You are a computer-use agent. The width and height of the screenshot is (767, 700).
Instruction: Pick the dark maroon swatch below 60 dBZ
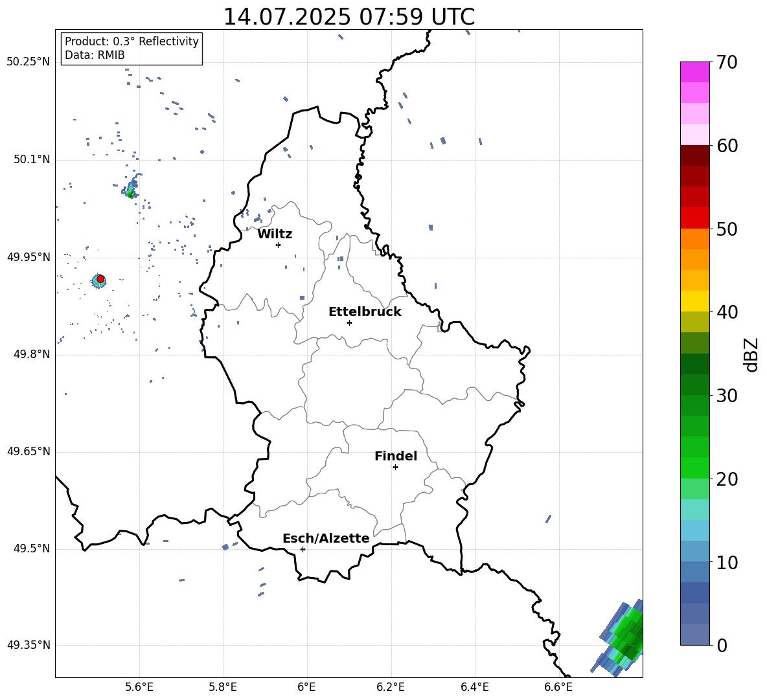[x=694, y=155]
